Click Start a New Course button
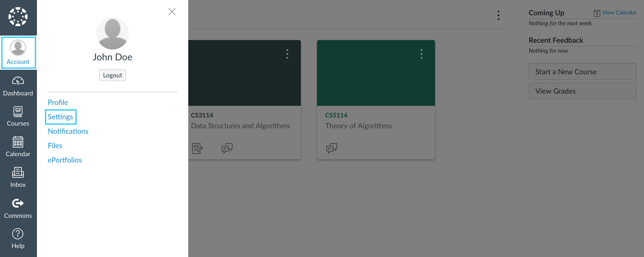Viewport: 644px width, 257px height. [583, 72]
